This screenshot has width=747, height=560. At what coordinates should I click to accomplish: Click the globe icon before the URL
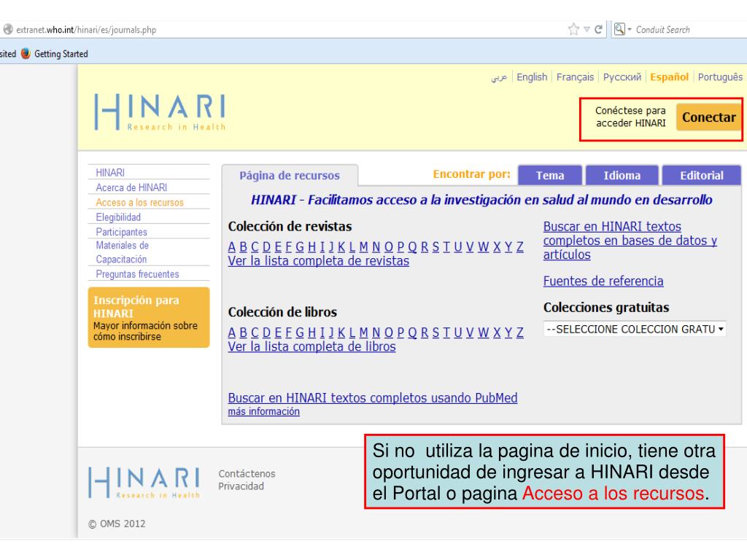7,29
